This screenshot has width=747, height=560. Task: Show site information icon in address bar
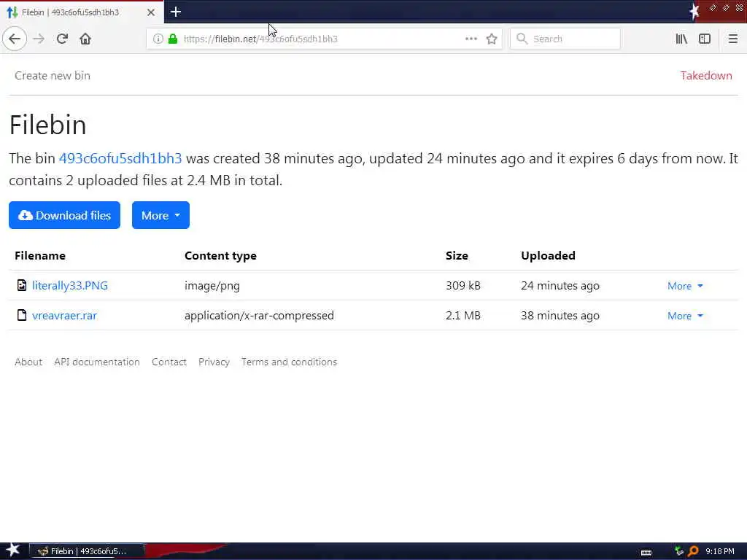coord(158,39)
